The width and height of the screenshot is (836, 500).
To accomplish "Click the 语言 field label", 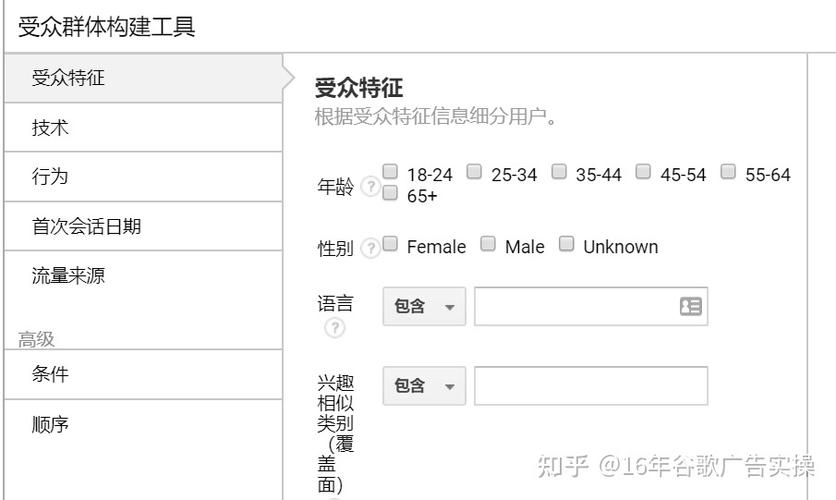I will coord(335,303).
